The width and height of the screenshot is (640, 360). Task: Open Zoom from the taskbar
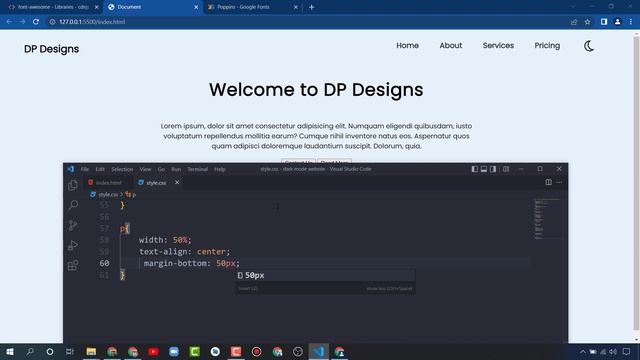pos(174,351)
